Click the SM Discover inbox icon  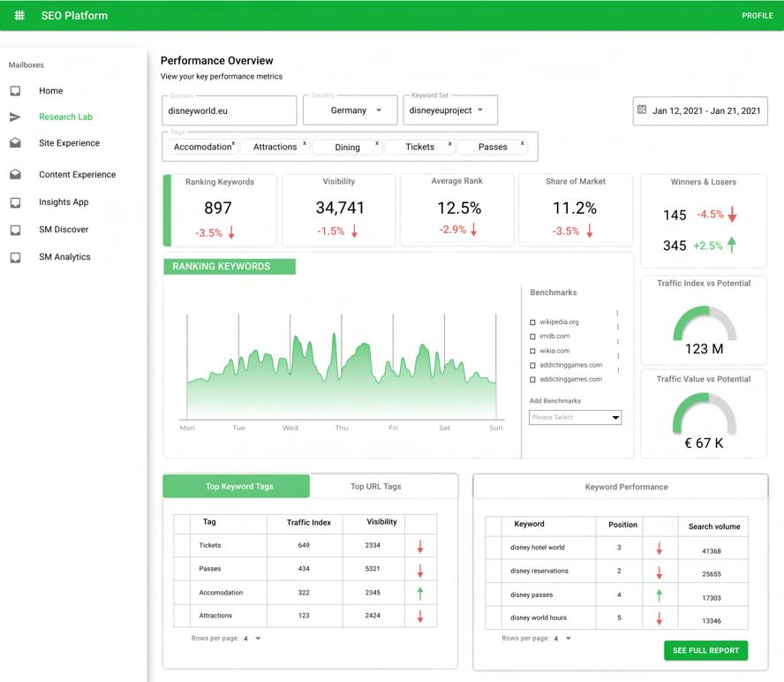16,230
